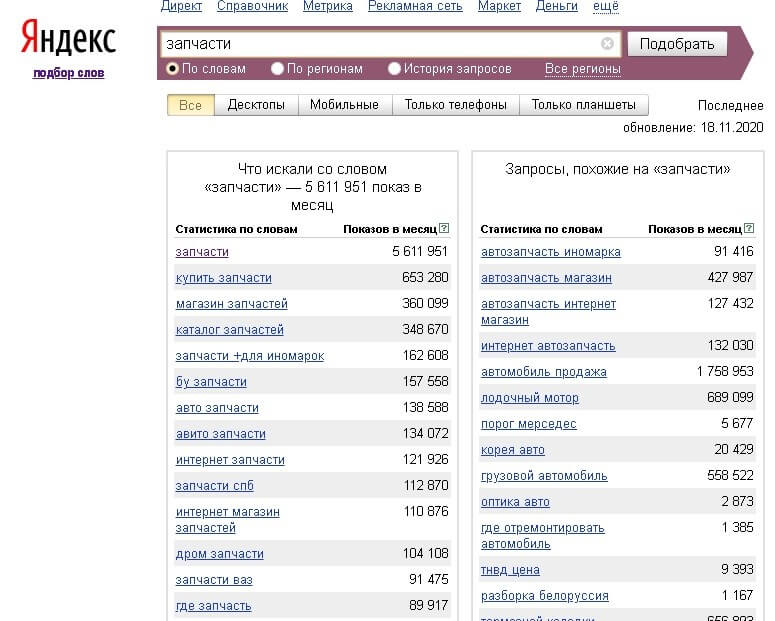Open Деньги in the top navigation
This screenshot has height=621, width=775.
[x=557, y=6]
